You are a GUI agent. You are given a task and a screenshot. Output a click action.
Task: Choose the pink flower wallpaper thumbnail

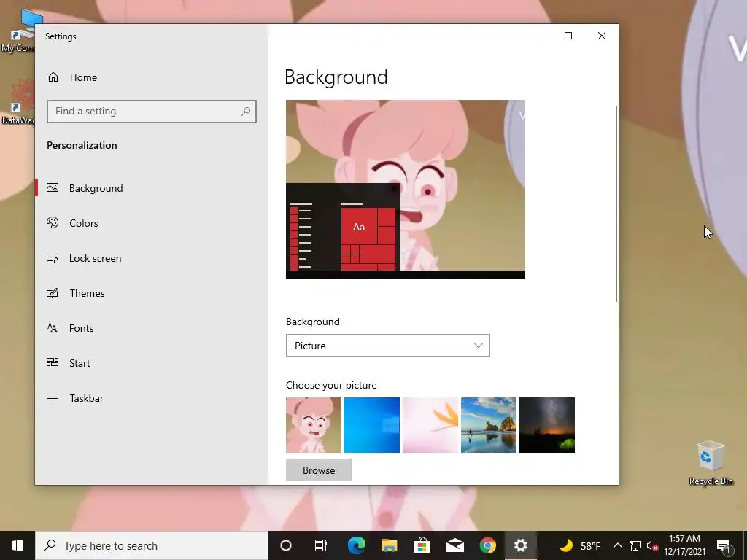click(430, 425)
